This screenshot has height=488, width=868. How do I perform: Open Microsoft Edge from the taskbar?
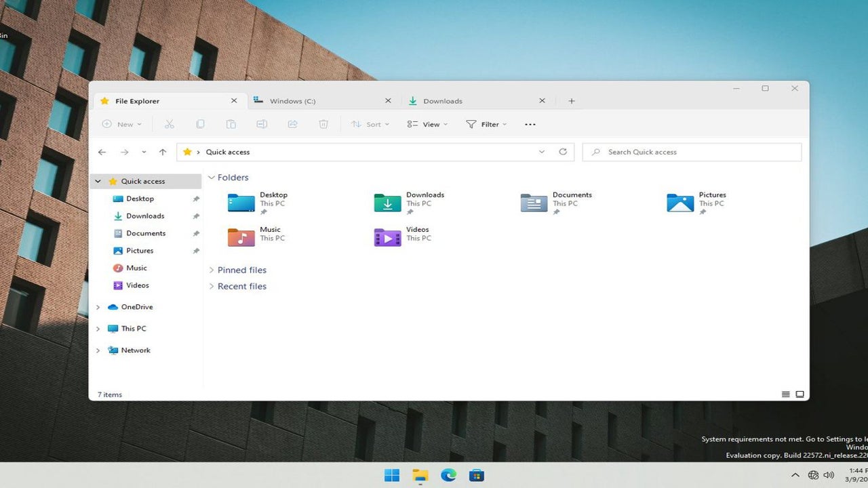click(448, 475)
